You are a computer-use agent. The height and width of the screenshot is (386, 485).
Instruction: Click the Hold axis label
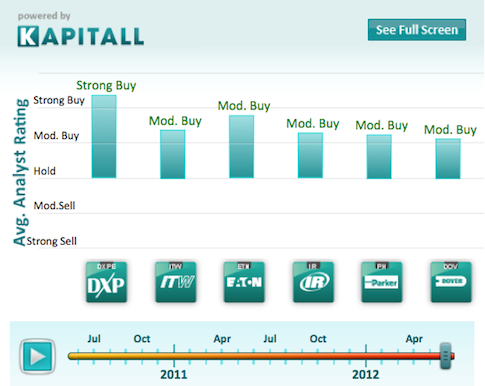(x=44, y=171)
